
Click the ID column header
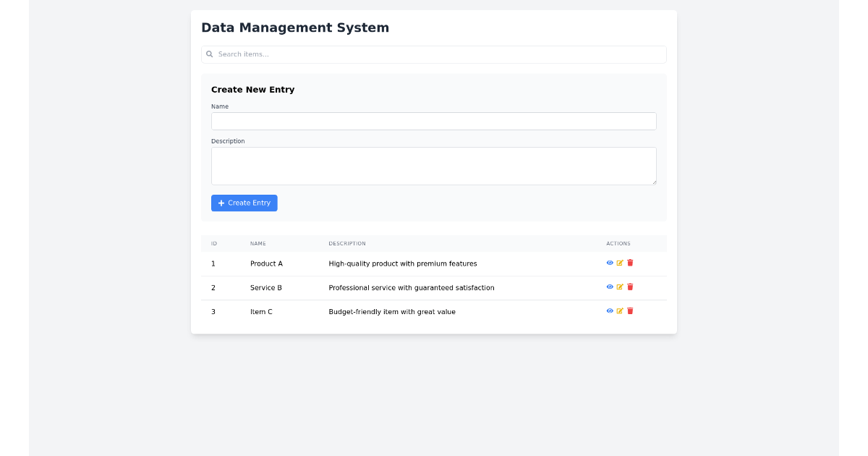click(x=214, y=244)
